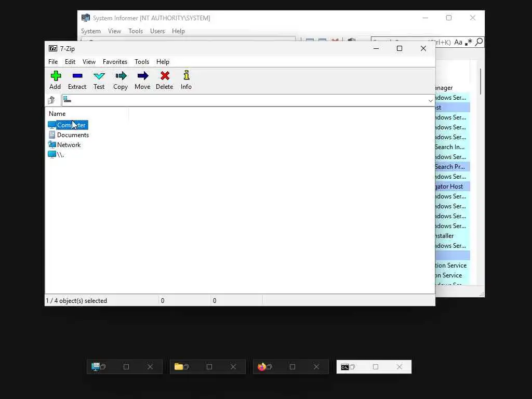Open System menu in System Informer
The height and width of the screenshot is (399, 532).
pos(90,31)
